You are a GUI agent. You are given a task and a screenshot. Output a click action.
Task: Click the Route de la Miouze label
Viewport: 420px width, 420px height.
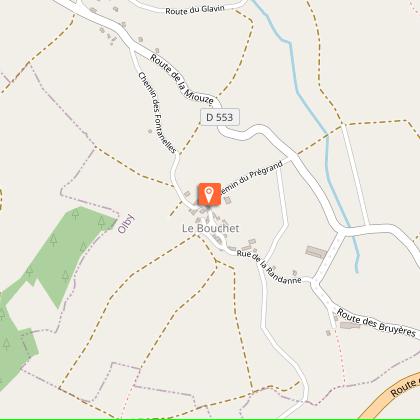[182, 79]
